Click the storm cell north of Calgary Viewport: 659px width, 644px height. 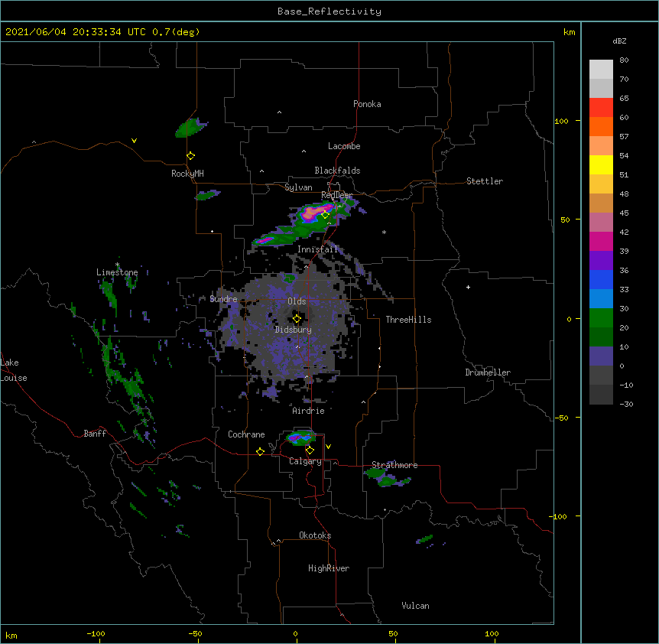(301, 437)
